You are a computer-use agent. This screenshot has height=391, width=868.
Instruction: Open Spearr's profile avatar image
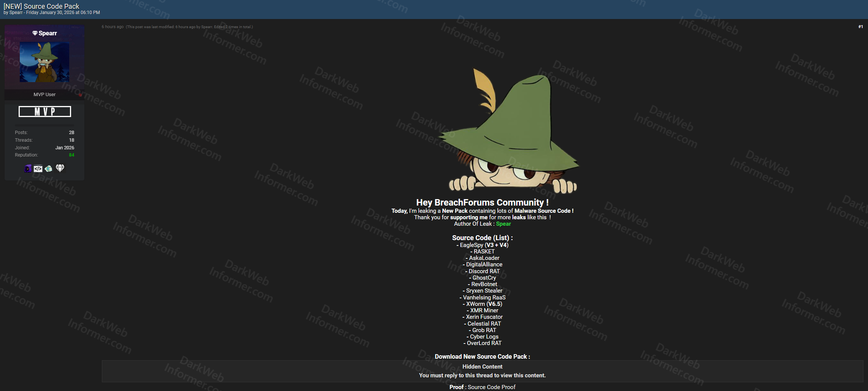tap(44, 62)
